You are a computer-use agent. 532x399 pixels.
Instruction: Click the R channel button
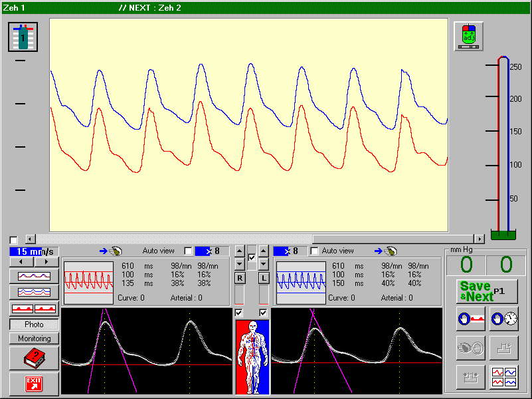pyautogui.click(x=240, y=278)
